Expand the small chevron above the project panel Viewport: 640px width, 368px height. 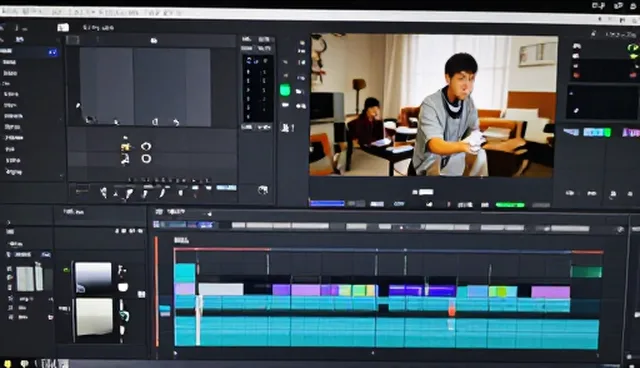8,222
